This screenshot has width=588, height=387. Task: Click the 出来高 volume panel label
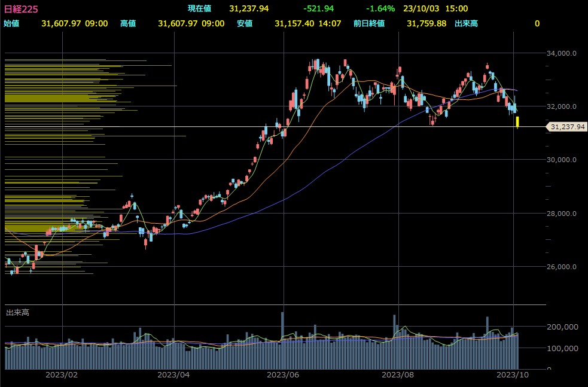click(17, 312)
